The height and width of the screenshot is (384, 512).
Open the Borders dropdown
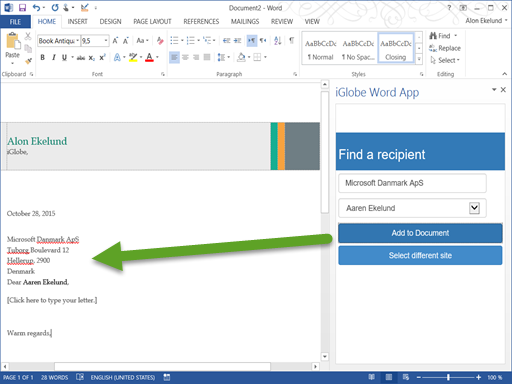[x=265, y=57]
